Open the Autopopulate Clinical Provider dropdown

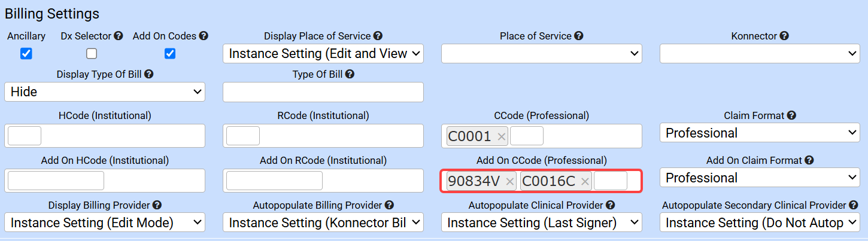(x=541, y=223)
